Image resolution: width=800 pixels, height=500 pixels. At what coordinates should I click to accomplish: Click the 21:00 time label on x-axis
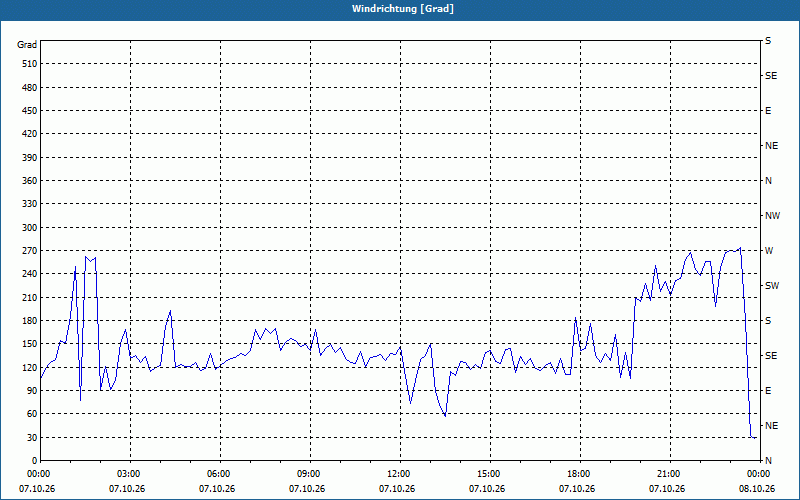coord(670,474)
